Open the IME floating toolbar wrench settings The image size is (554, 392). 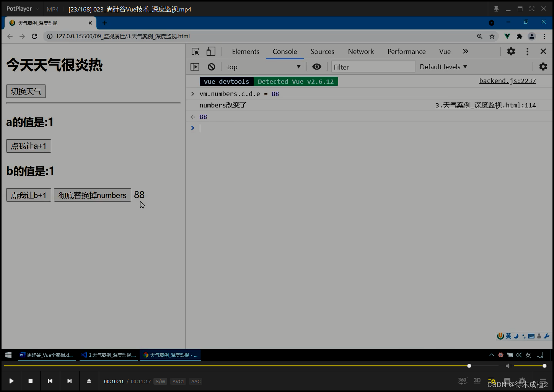click(x=547, y=336)
